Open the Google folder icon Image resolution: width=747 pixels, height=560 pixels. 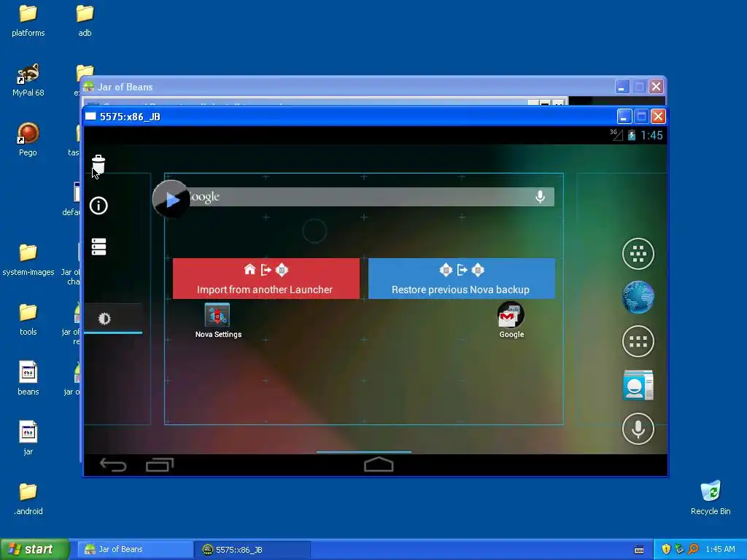pos(511,321)
